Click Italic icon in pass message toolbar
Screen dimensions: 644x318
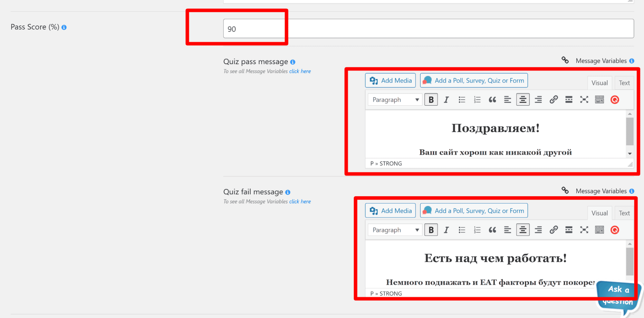coord(446,100)
